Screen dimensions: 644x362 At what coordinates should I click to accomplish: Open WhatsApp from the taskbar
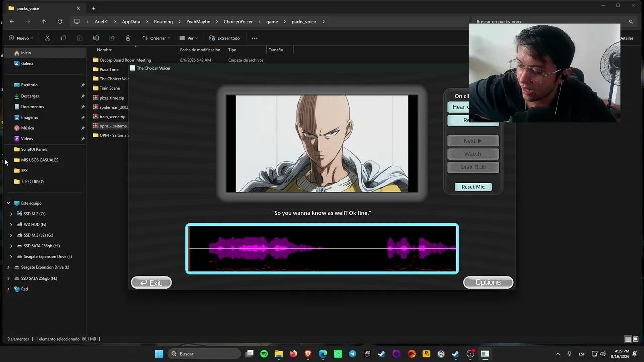pos(338,354)
